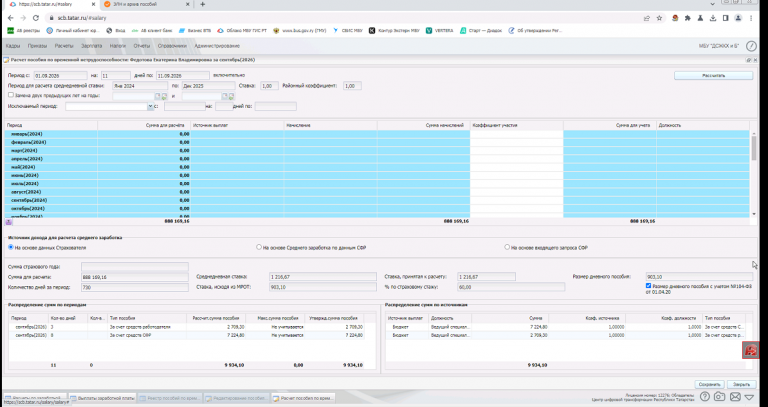Click the table's vertical scrollbar thumb
The width and height of the screenshot is (768, 407).
(753, 148)
